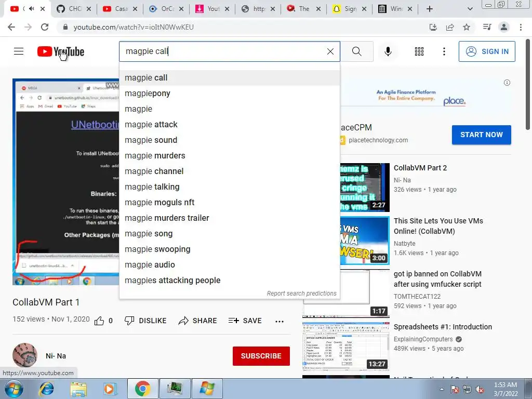Clear the search box with the X
532x399 pixels.
click(x=330, y=51)
